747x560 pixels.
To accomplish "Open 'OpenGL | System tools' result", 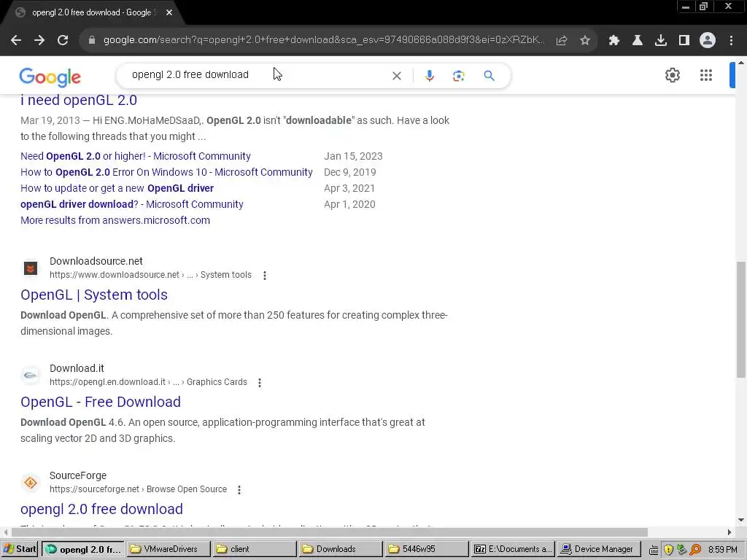I will 94,295.
